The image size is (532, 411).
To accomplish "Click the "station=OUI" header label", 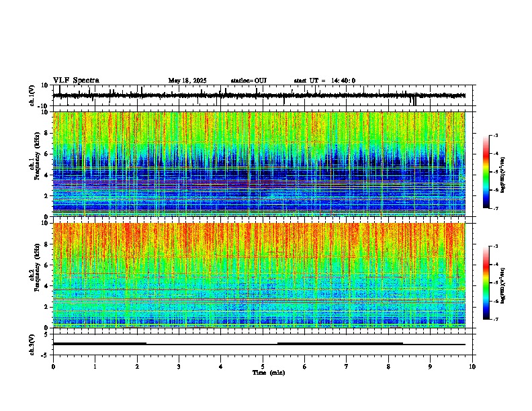I will pyautogui.click(x=249, y=81).
